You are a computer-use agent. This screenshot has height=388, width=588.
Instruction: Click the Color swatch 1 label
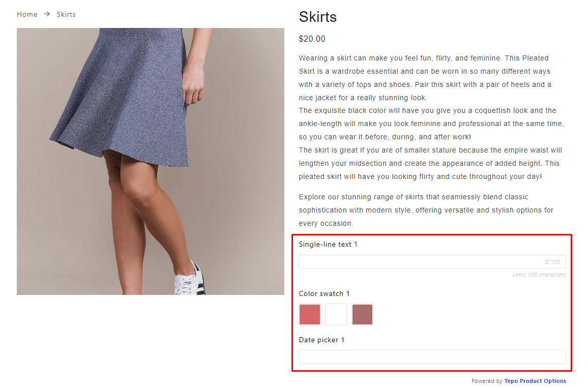pyautogui.click(x=324, y=293)
